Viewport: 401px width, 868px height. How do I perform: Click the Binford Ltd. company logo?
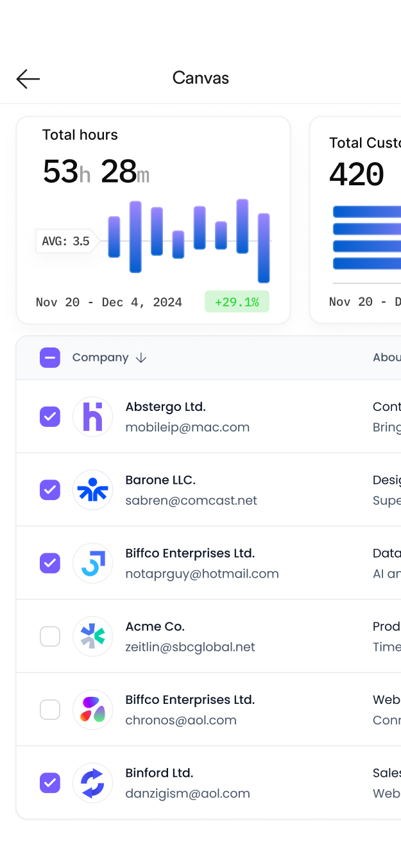(92, 783)
